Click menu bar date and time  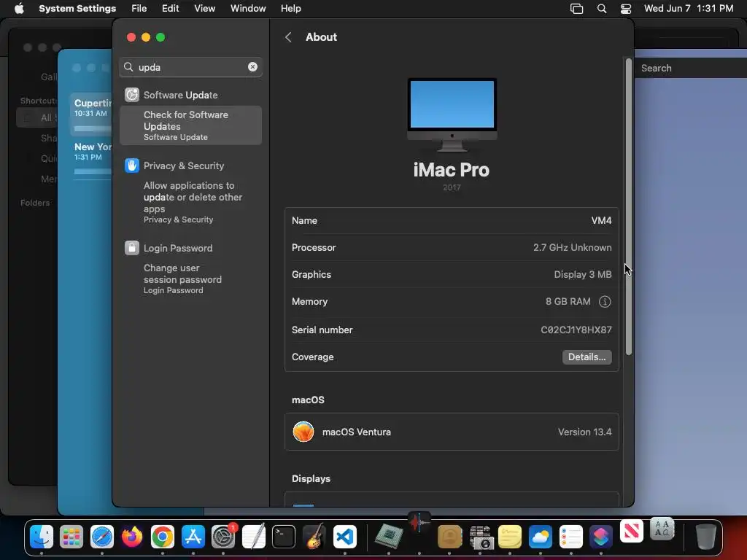tap(689, 9)
